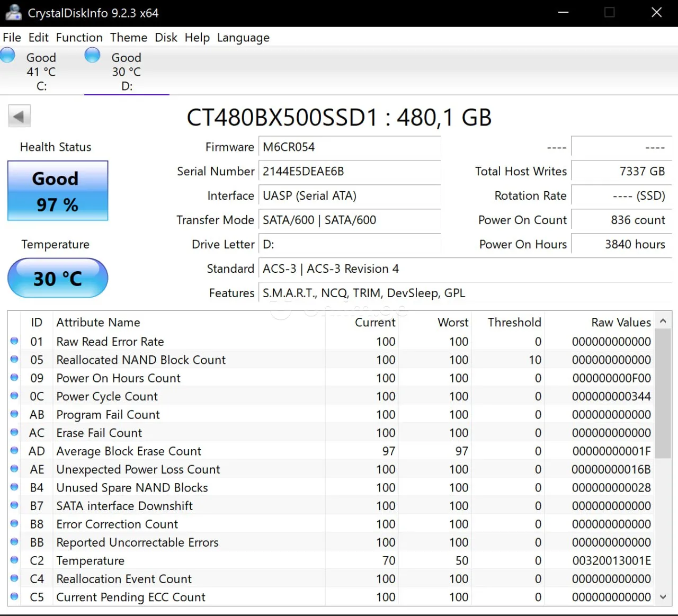Click the Rotation Rate value ---- (SSD)
The width and height of the screenshot is (678, 616).
pos(621,196)
